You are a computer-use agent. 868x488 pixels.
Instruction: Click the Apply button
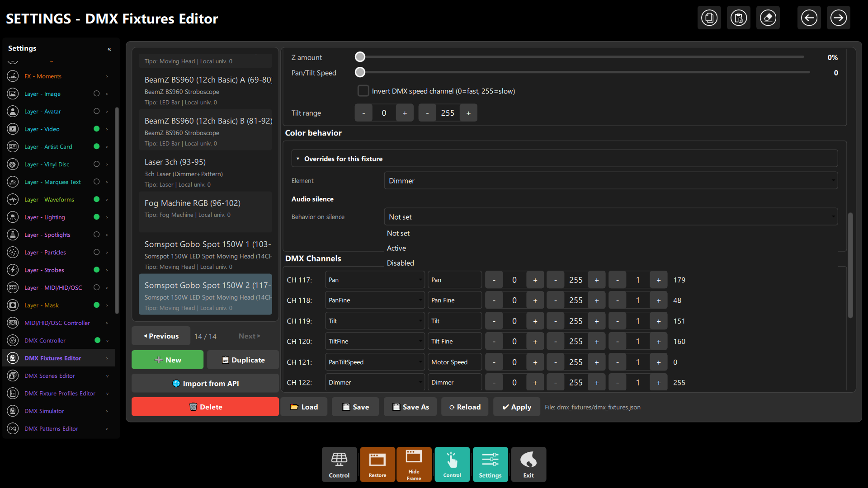point(516,407)
